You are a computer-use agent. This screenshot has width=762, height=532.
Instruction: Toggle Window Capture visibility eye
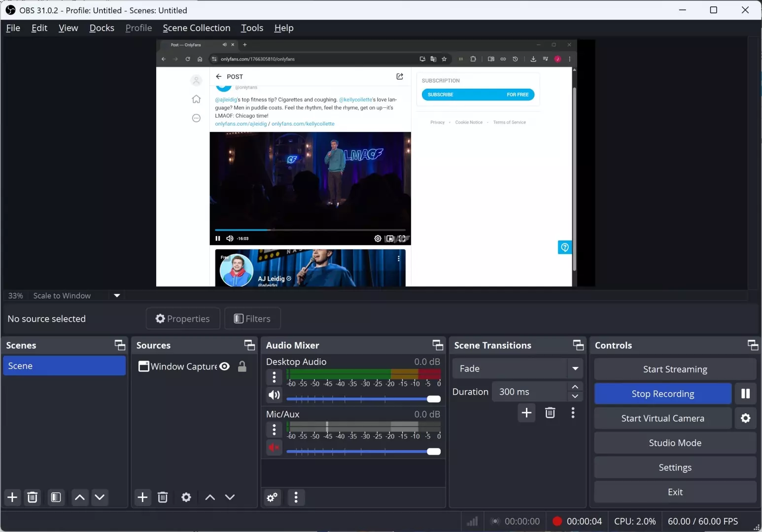pos(225,366)
